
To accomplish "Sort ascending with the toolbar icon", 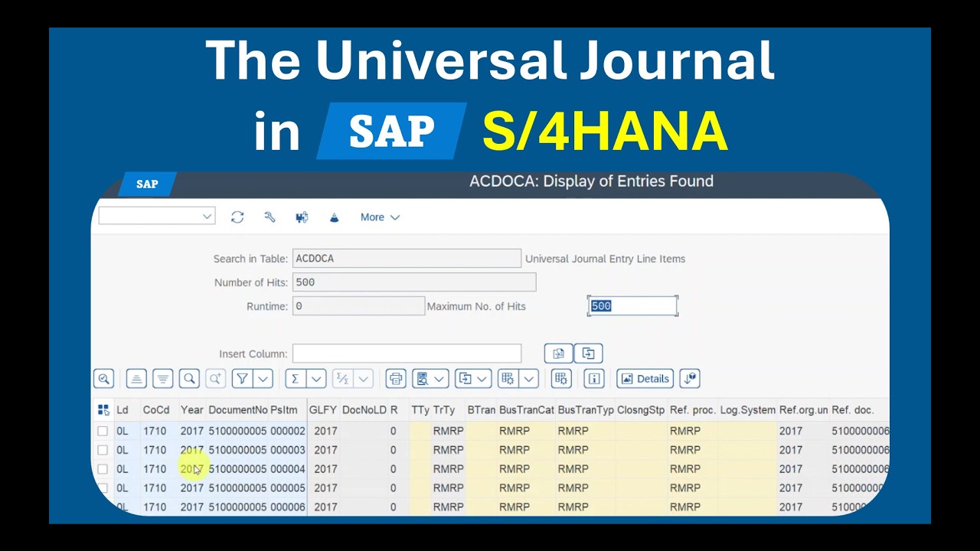I will click(x=136, y=378).
